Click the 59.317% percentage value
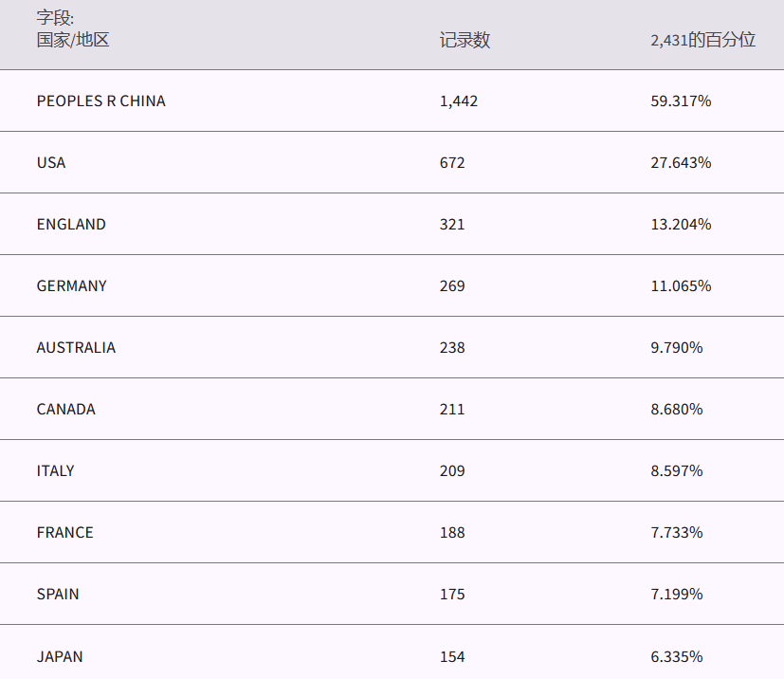The height and width of the screenshot is (679, 784). coord(681,101)
